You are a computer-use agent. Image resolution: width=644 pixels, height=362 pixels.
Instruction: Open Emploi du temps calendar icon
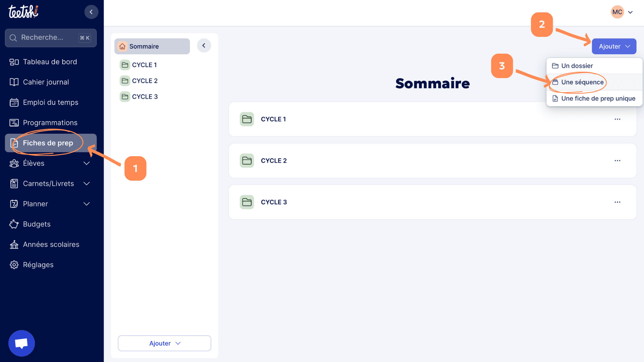(x=14, y=103)
